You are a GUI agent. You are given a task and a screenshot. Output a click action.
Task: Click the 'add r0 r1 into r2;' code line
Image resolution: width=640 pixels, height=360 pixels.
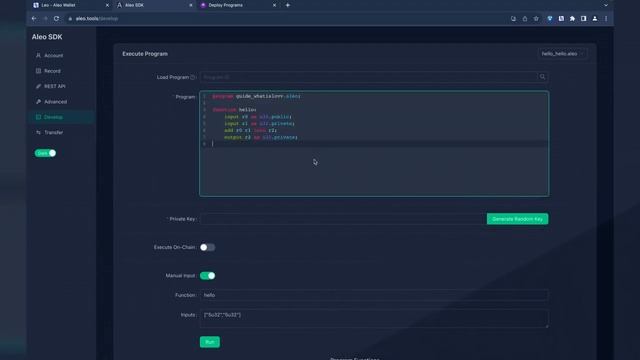[x=250, y=131]
